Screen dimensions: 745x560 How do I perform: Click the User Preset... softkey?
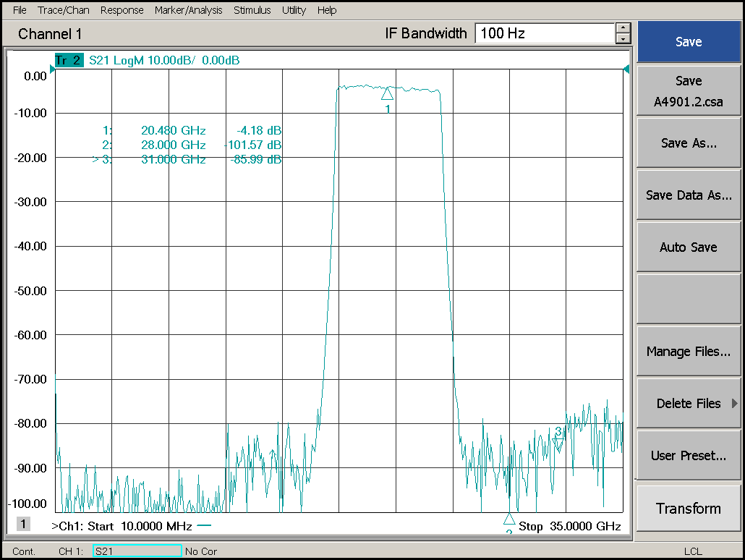pyautogui.click(x=688, y=456)
